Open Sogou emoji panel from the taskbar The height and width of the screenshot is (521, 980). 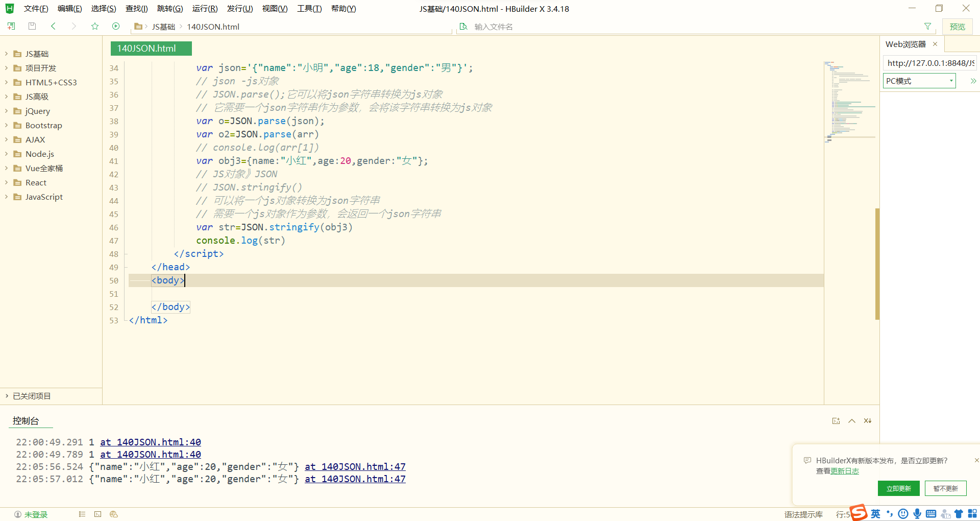(903, 513)
